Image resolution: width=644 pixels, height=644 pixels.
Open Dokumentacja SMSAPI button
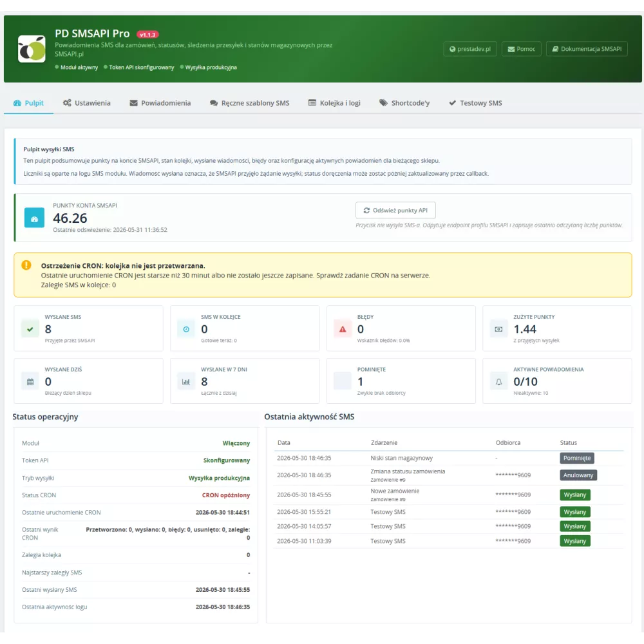pyautogui.click(x=587, y=49)
